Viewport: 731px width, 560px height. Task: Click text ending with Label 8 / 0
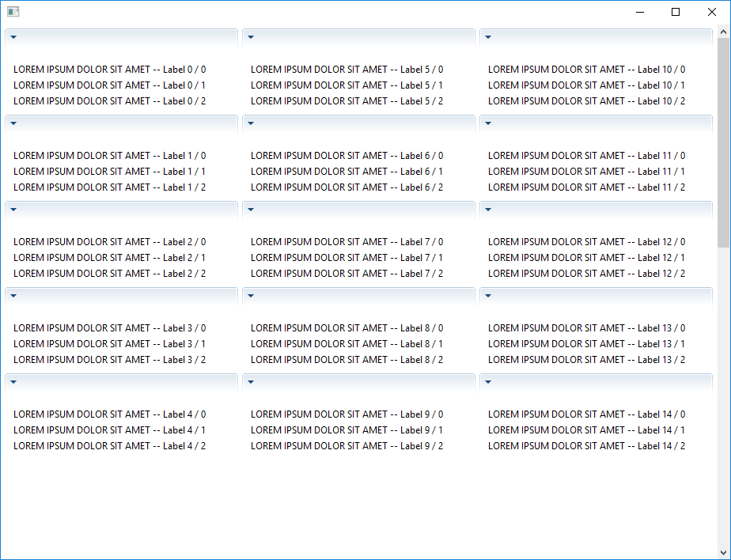pos(347,328)
